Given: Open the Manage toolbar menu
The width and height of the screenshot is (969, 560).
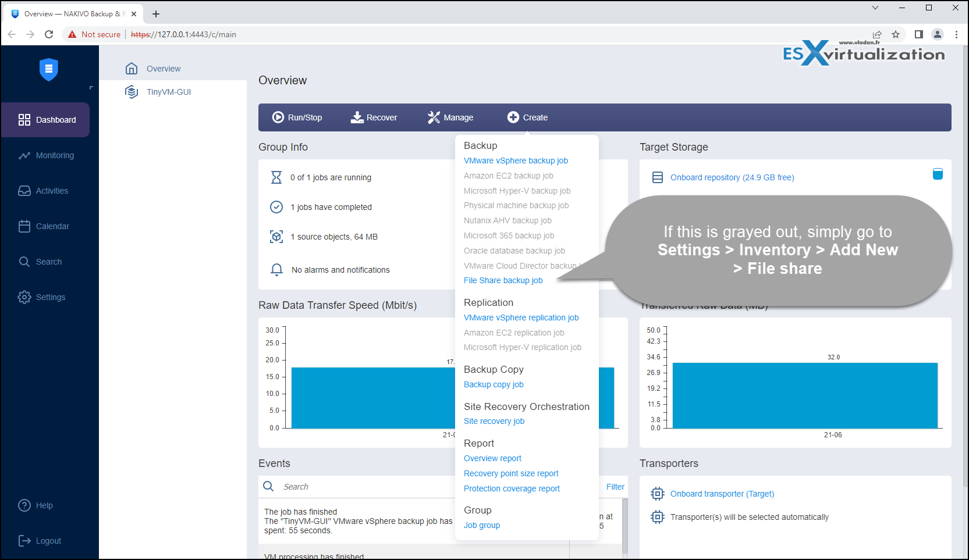Looking at the screenshot, I should tap(450, 117).
